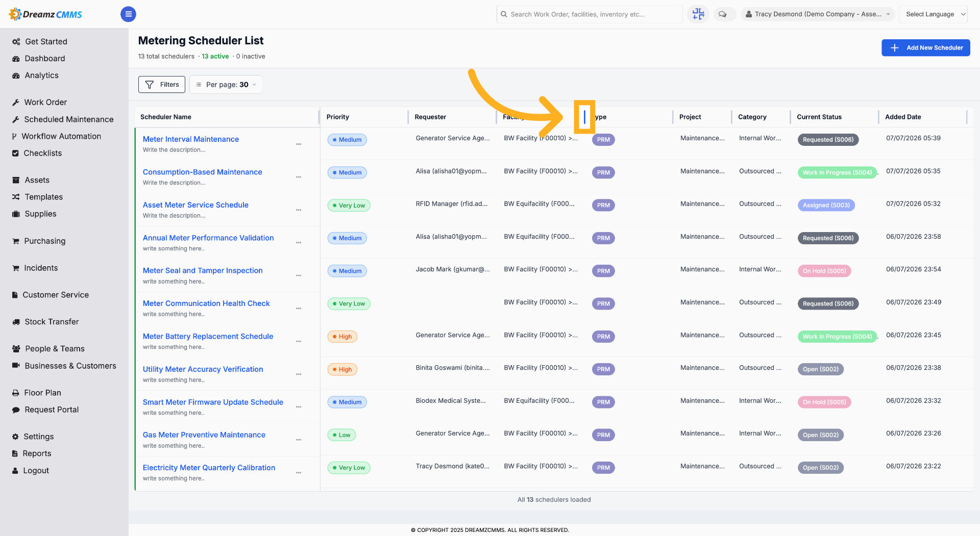
Task: Click On Hold status for Meter Seal Inspection
Action: coord(824,271)
